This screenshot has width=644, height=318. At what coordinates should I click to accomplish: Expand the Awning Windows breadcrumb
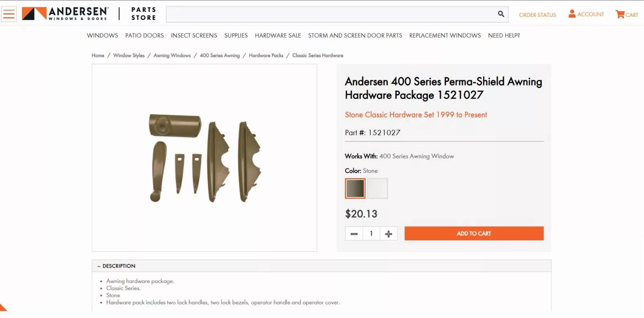pos(172,55)
